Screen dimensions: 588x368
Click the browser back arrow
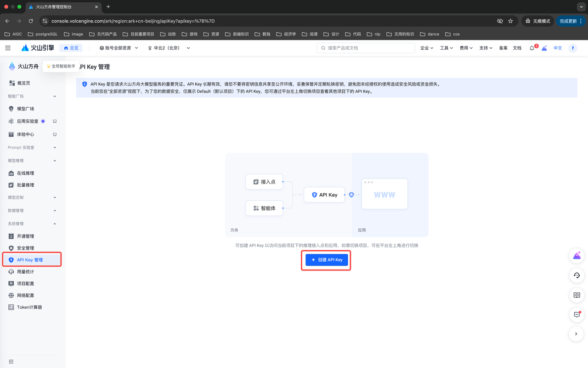(x=7, y=21)
